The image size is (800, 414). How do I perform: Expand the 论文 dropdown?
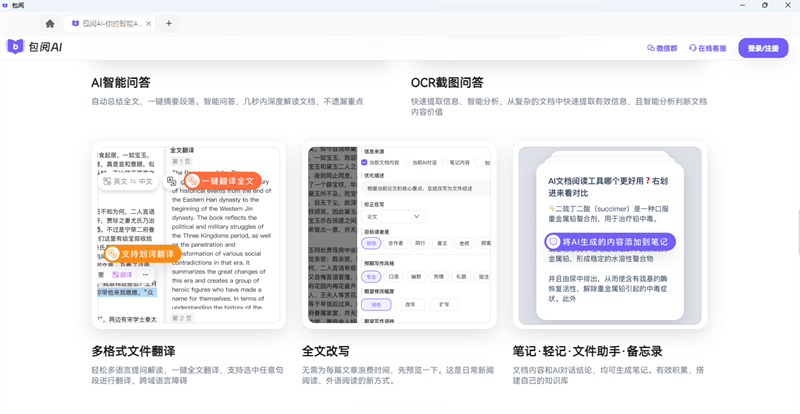tap(393, 216)
